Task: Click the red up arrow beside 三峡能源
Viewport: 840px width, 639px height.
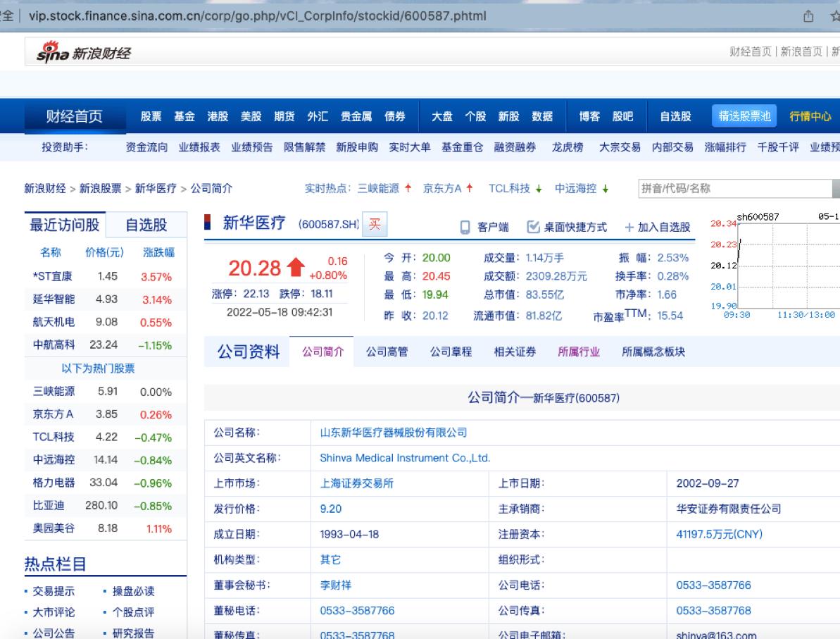Action: coord(407,189)
